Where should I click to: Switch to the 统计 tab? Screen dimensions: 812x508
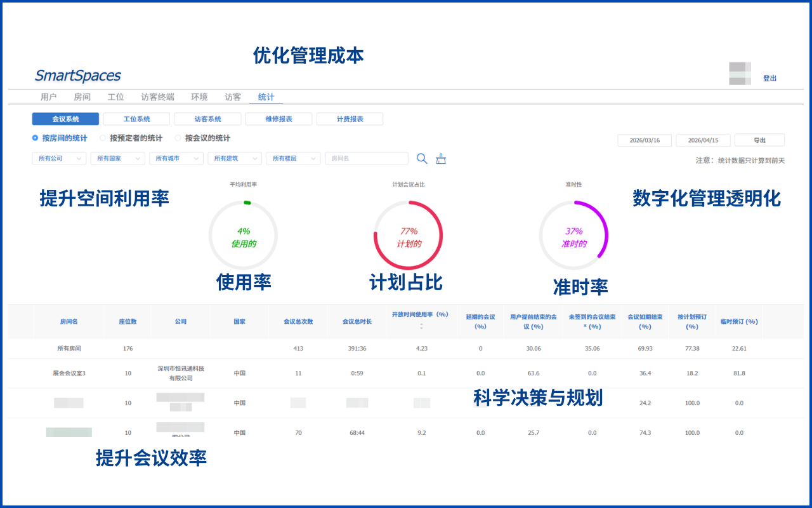tap(266, 97)
